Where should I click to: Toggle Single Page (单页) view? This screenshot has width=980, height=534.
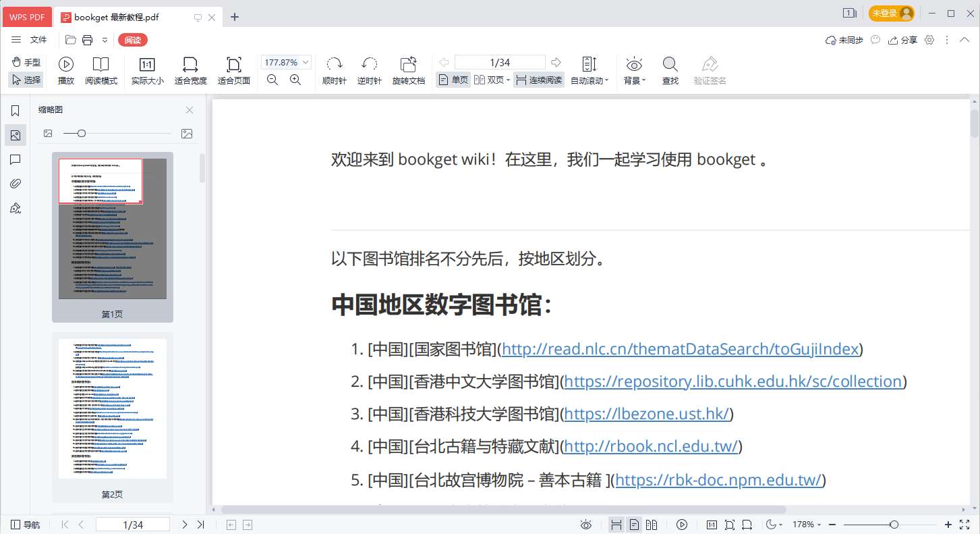pos(453,80)
